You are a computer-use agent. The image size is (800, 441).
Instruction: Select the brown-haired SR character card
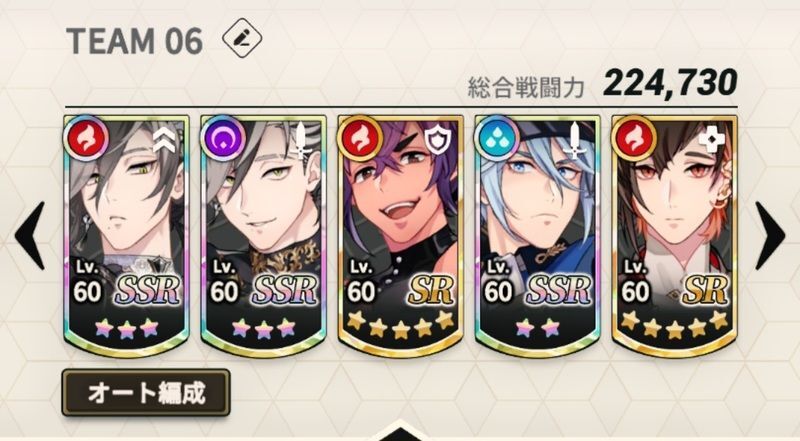pyautogui.click(x=674, y=236)
